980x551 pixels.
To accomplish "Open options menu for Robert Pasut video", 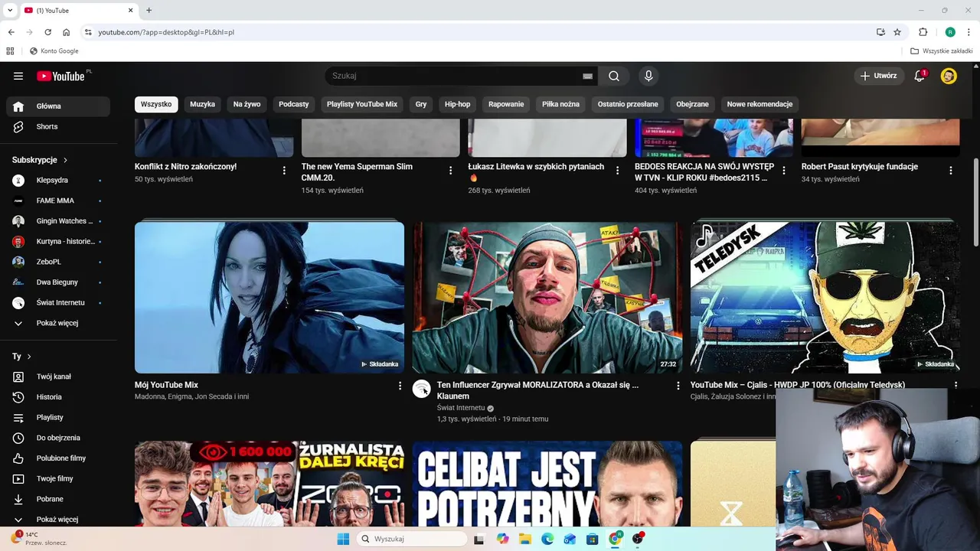I will (x=951, y=171).
